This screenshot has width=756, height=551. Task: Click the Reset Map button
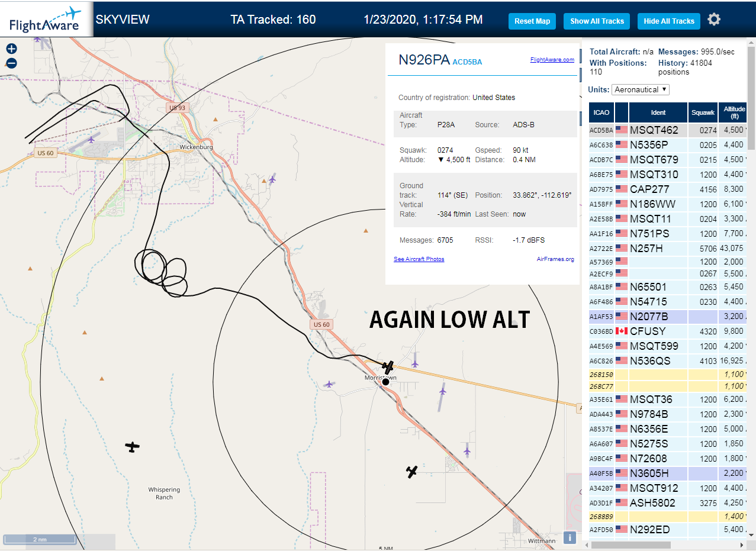(532, 21)
